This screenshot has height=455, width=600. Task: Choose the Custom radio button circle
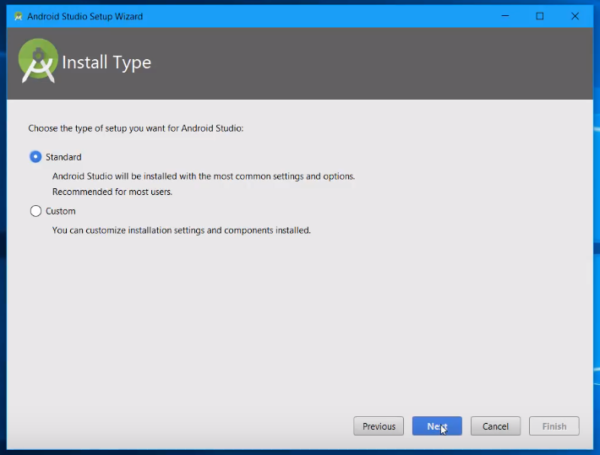tap(36, 211)
